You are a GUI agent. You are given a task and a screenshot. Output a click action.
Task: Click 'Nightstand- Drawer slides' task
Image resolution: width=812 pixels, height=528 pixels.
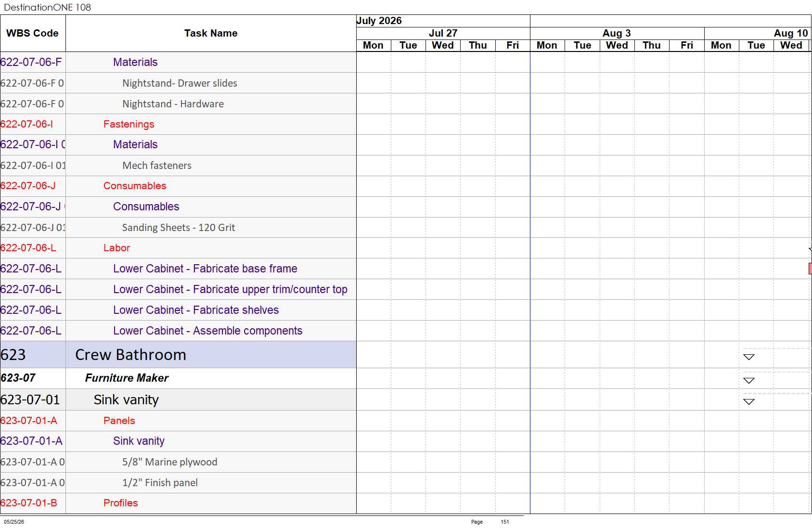(x=180, y=83)
